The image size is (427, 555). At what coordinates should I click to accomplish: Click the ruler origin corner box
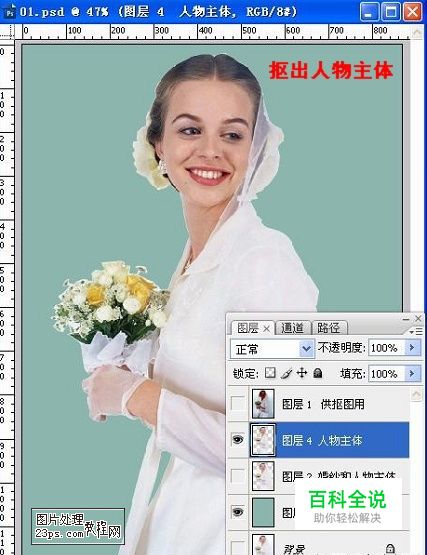coord(7,32)
